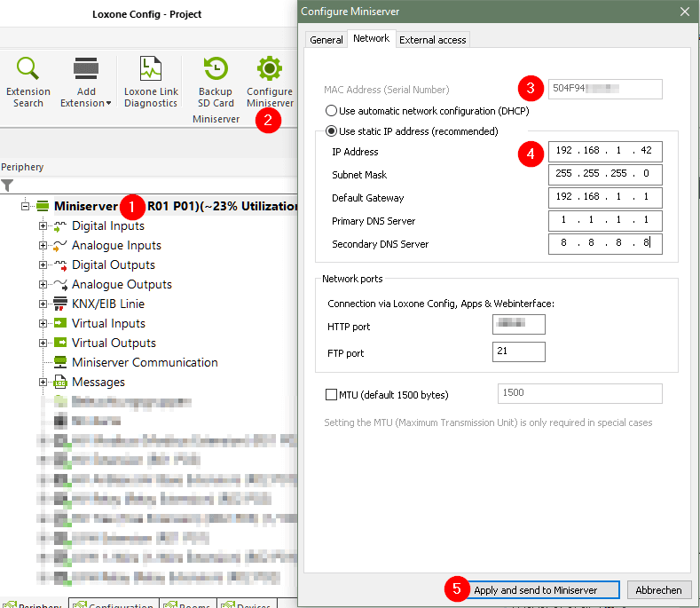The height and width of the screenshot is (608, 700).
Task: Click the Extension Search magnifier icon
Action: click(x=28, y=69)
